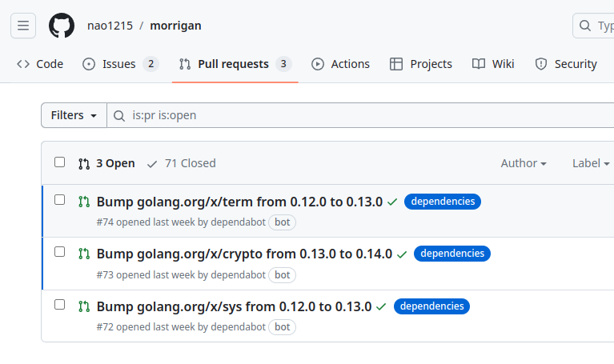Click the pull request icon for PR #74
This screenshot has width=614, height=364.
tap(84, 202)
